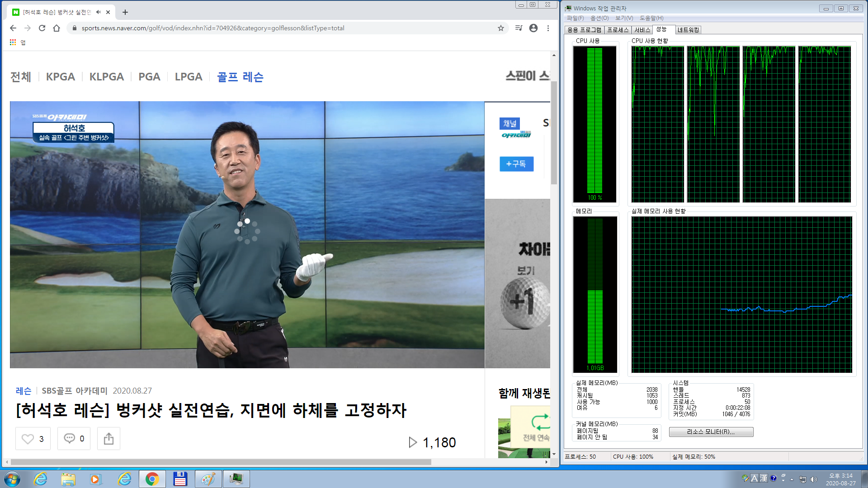
Task: Open Task Manager 보기(V) menu
Action: (x=624, y=18)
